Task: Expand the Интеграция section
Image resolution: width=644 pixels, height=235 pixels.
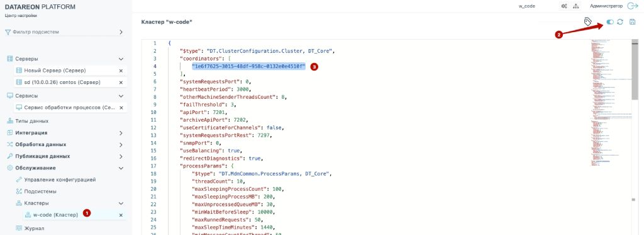Action: tap(121, 133)
